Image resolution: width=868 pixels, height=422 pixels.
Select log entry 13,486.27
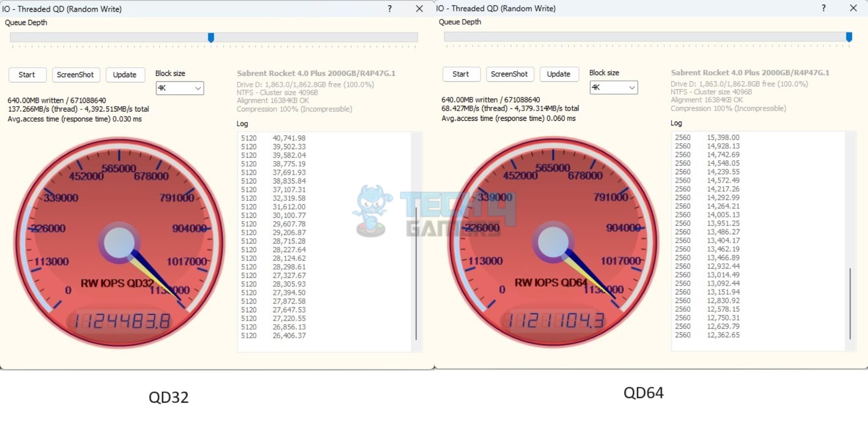click(x=723, y=232)
